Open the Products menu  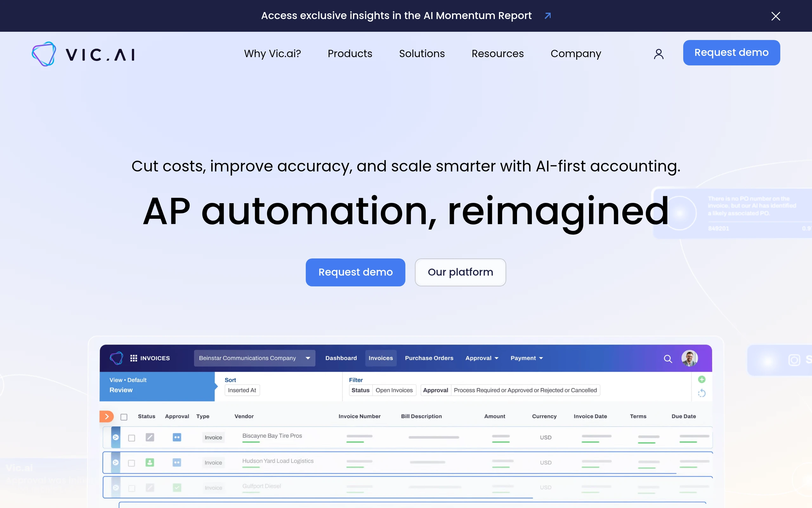[x=350, y=54]
